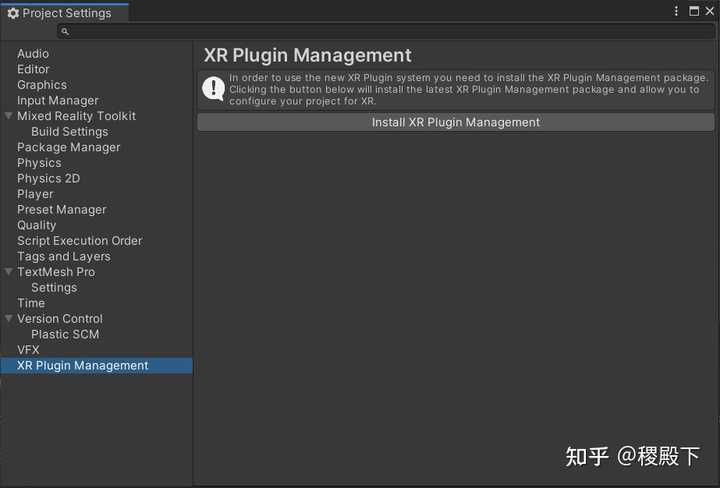Click the exclamation info icon
The width and height of the screenshot is (720, 488).
(214, 88)
